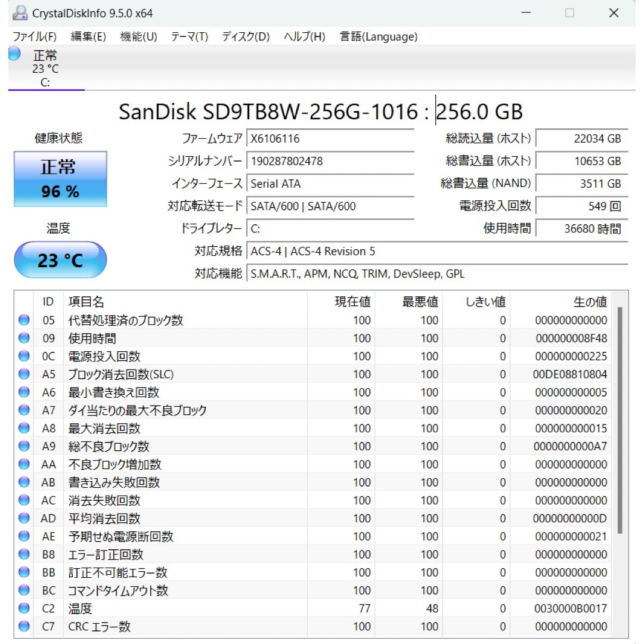
Task: Click the drive letter field C:
Action: pyautogui.click(x=330, y=229)
